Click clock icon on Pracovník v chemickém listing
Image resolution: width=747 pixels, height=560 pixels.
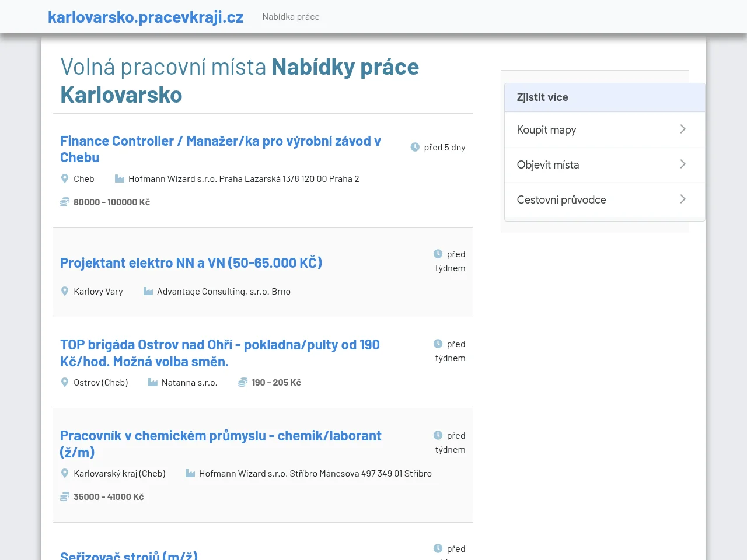click(x=438, y=435)
